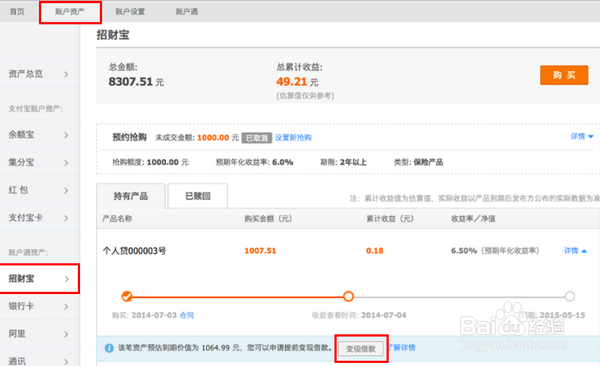Open 集分宝 sidebar item
This screenshot has height=366, width=600.
40,162
